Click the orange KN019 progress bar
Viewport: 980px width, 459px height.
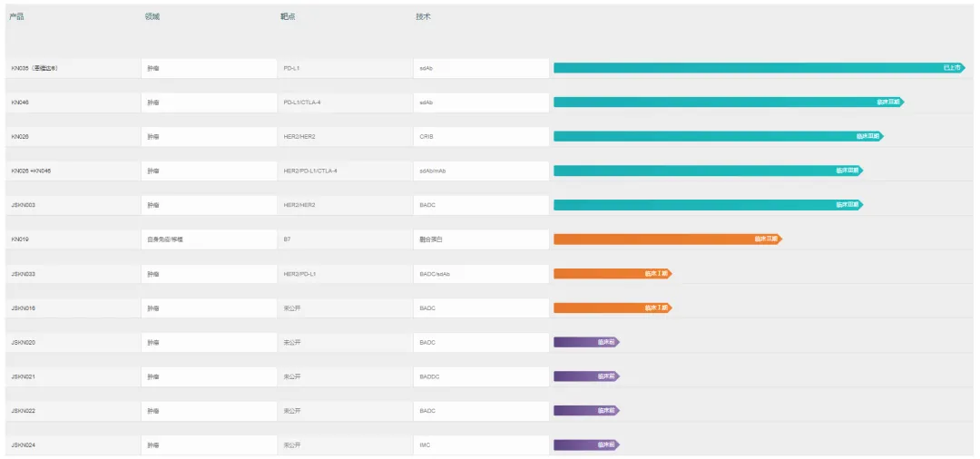(667, 239)
